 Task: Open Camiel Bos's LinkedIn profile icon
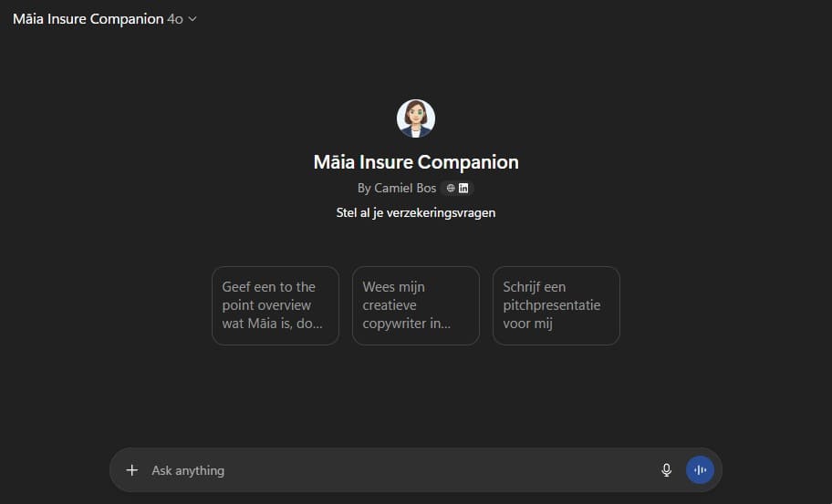pyautogui.click(x=463, y=188)
